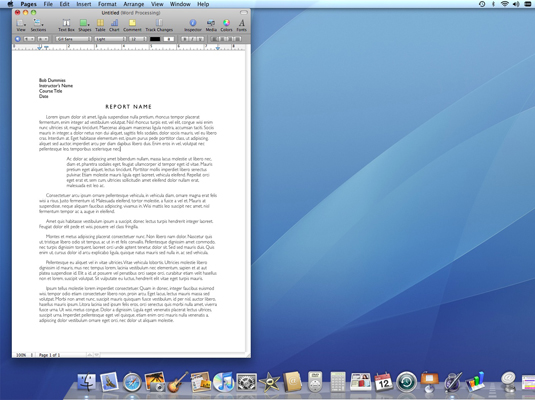Open the Fonts panel
Viewport: 535px width, 400px height.
(242, 25)
